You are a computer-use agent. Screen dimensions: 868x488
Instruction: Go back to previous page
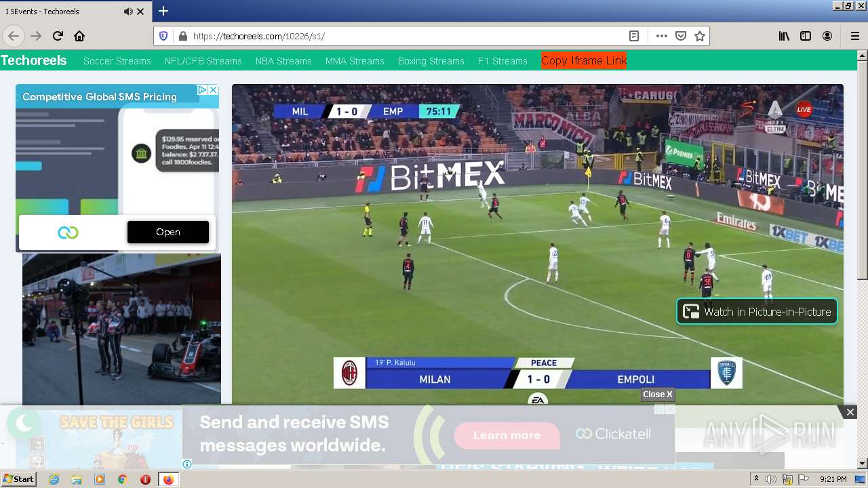tap(14, 36)
